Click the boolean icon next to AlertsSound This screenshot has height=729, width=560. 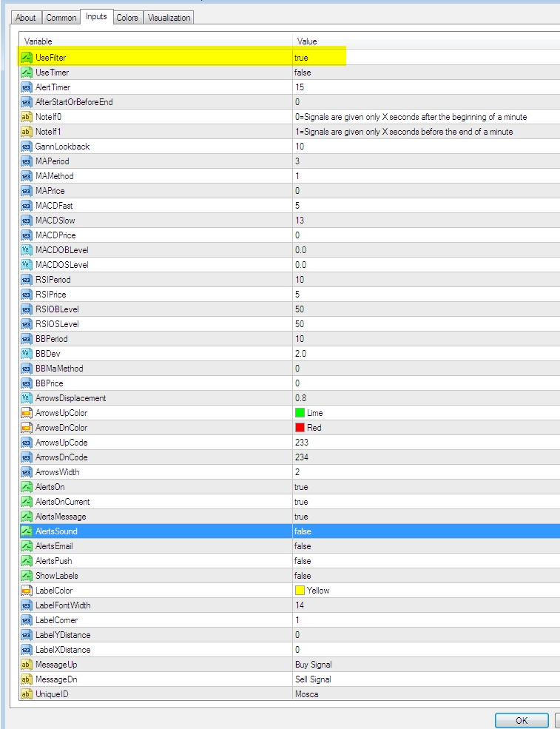[x=27, y=531]
